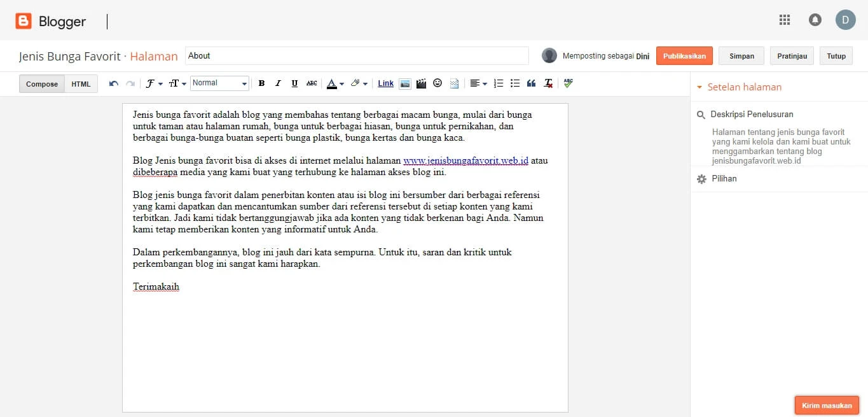The image size is (868, 417).
Task: Open the text alignment dropdown
Action: (478, 83)
